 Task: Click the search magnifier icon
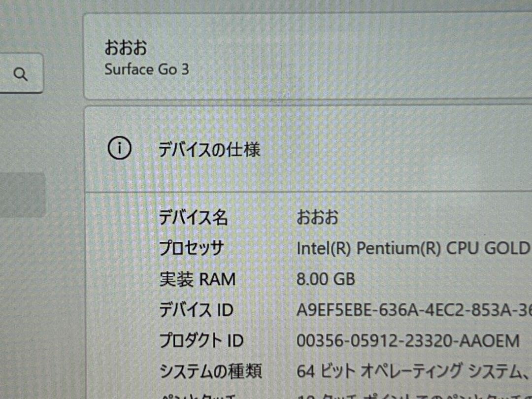point(21,74)
